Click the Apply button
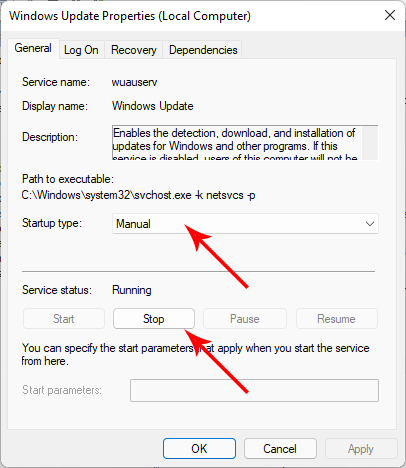The image size is (406, 468). click(361, 449)
